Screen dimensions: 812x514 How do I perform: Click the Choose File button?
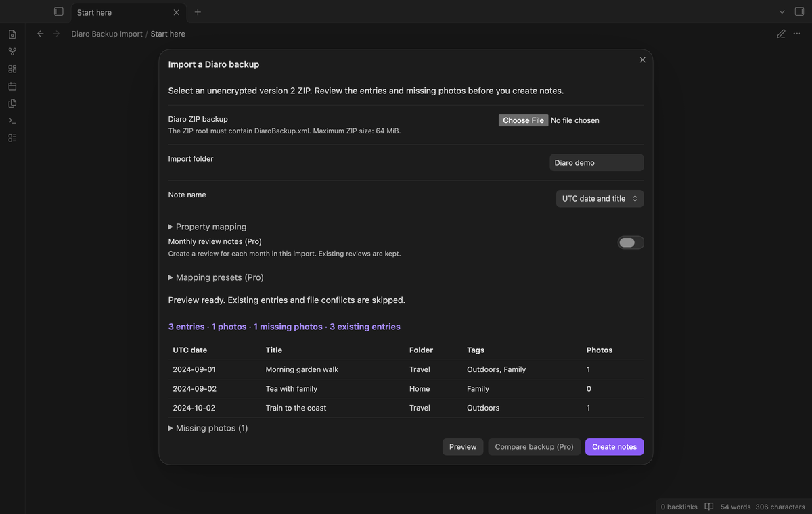click(x=523, y=120)
